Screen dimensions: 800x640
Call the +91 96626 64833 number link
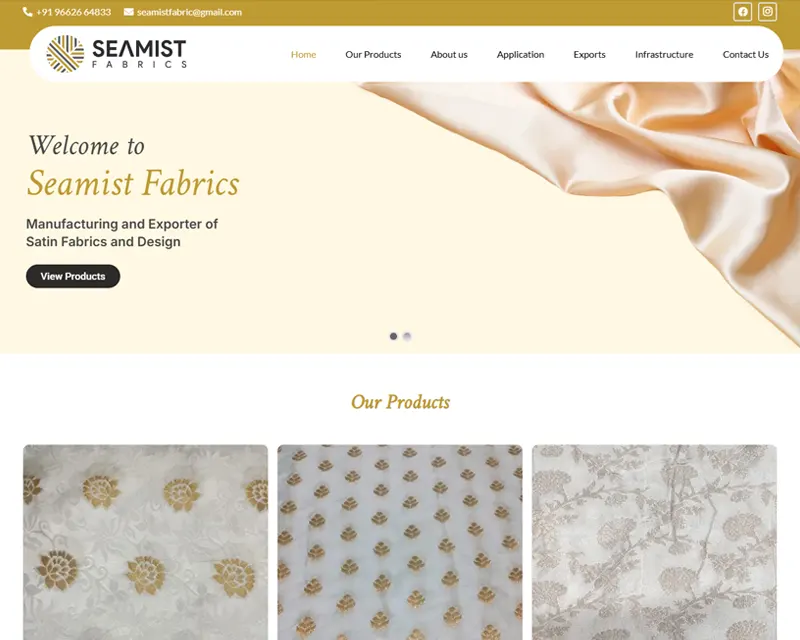tap(73, 12)
